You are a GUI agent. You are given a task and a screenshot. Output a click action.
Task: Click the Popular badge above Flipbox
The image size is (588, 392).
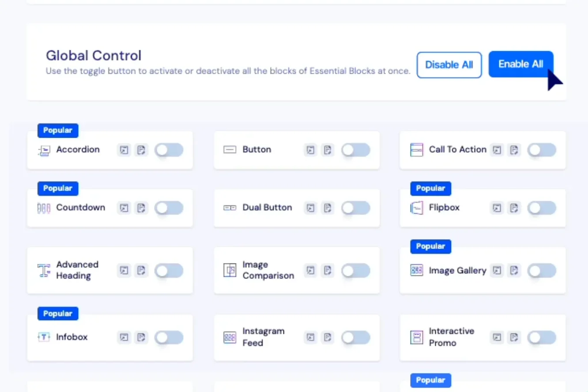(430, 188)
